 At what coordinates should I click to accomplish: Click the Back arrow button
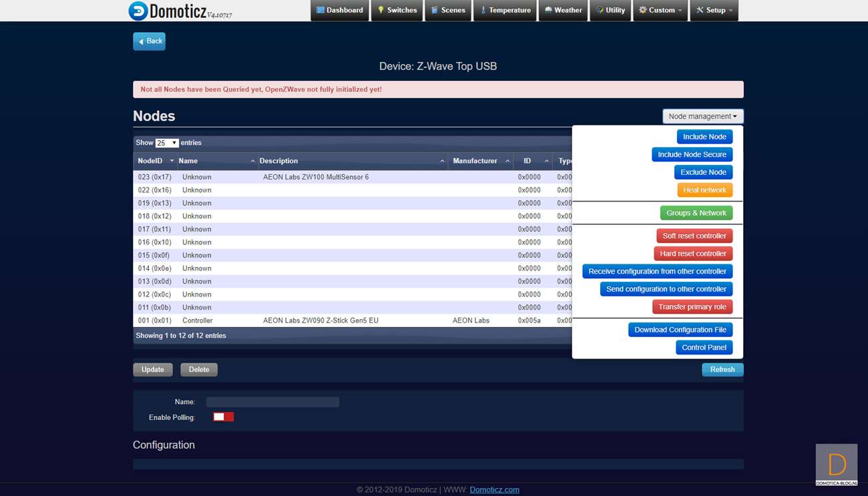(x=149, y=41)
